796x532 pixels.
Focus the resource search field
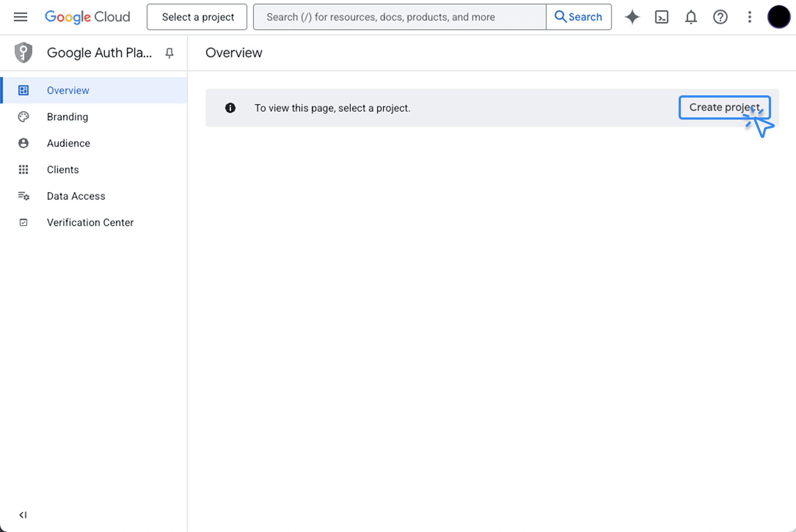tap(399, 17)
